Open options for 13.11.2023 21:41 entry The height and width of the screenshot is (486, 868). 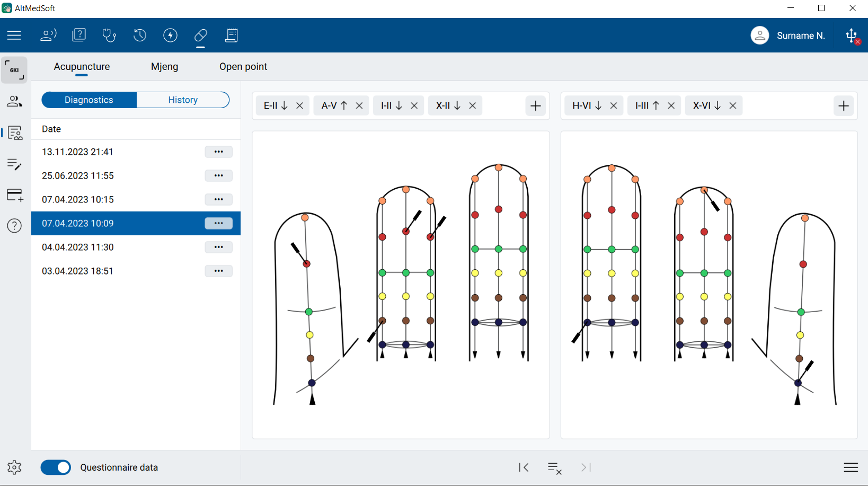(x=218, y=152)
